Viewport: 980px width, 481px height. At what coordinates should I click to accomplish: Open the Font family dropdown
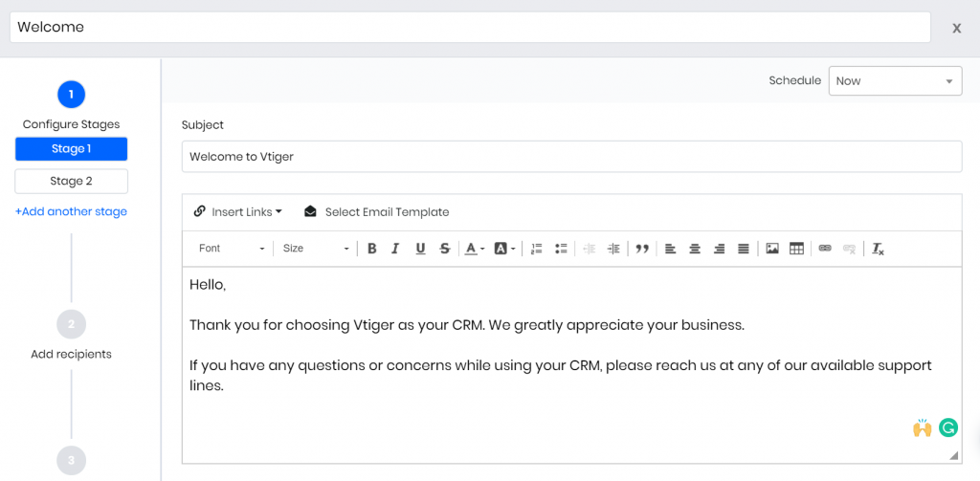[x=232, y=249]
